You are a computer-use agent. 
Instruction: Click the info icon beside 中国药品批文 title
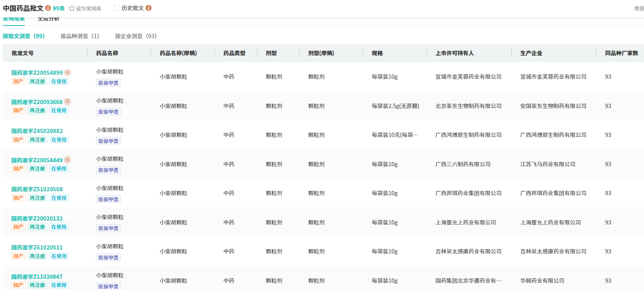tap(48, 8)
